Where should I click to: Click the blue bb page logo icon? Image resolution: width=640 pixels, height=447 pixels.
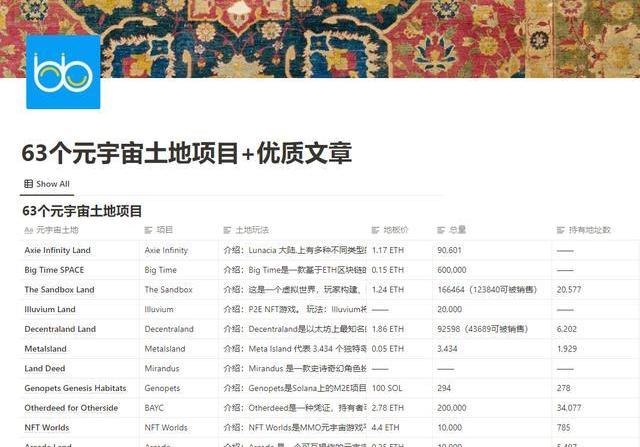point(63,72)
